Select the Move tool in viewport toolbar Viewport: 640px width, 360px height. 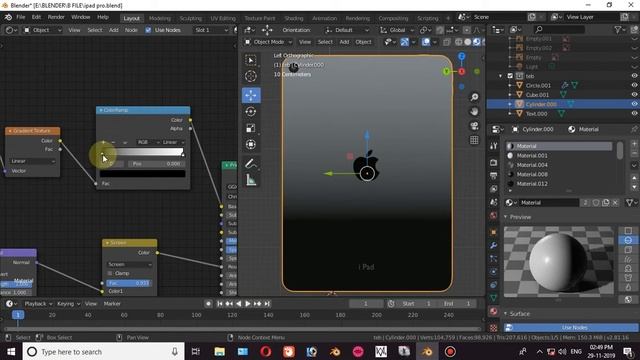point(251,95)
